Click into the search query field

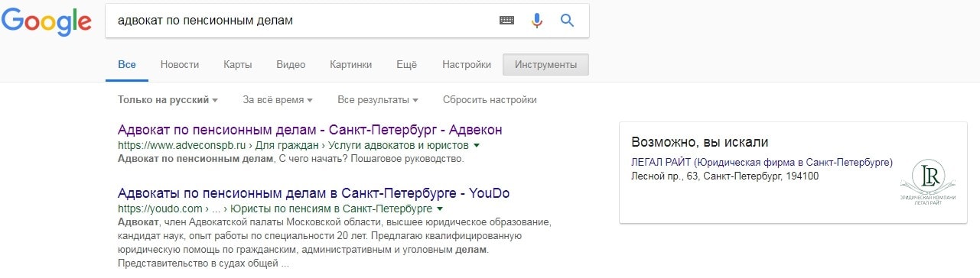[302, 21]
